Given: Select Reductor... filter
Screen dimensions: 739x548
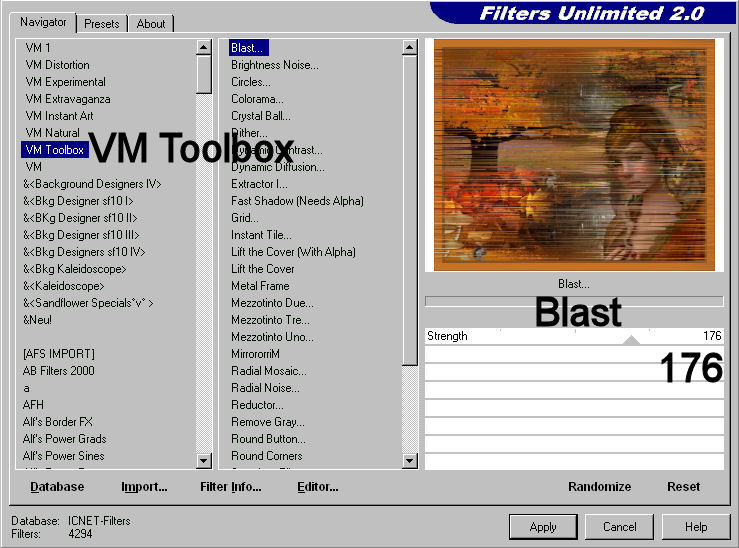Looking at the screenshot, I should pyautogui.click(x=257, y=404).
